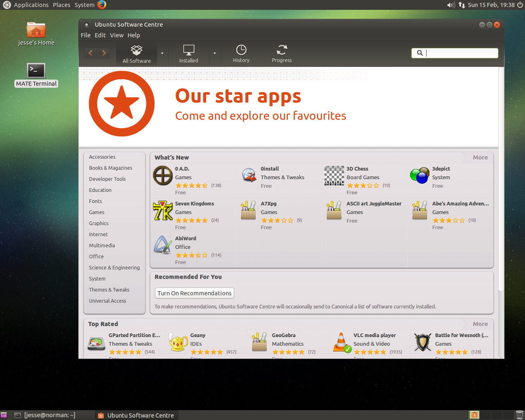Open the Help menu
The image size is (525, 420).
134,35
